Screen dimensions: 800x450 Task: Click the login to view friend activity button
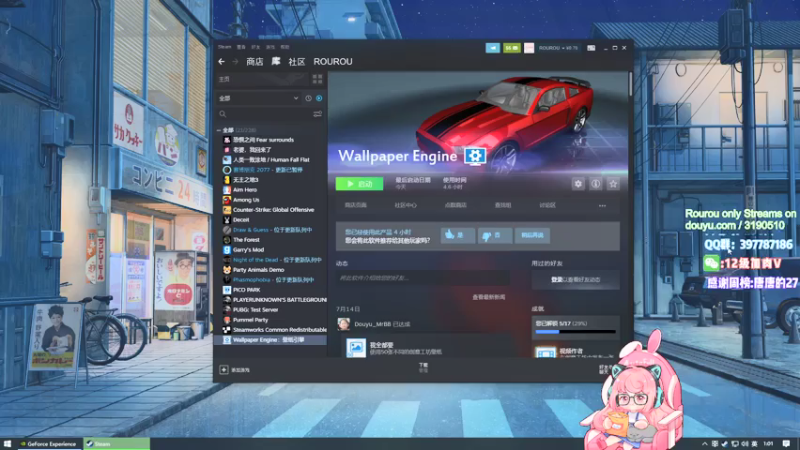[576, 280]
